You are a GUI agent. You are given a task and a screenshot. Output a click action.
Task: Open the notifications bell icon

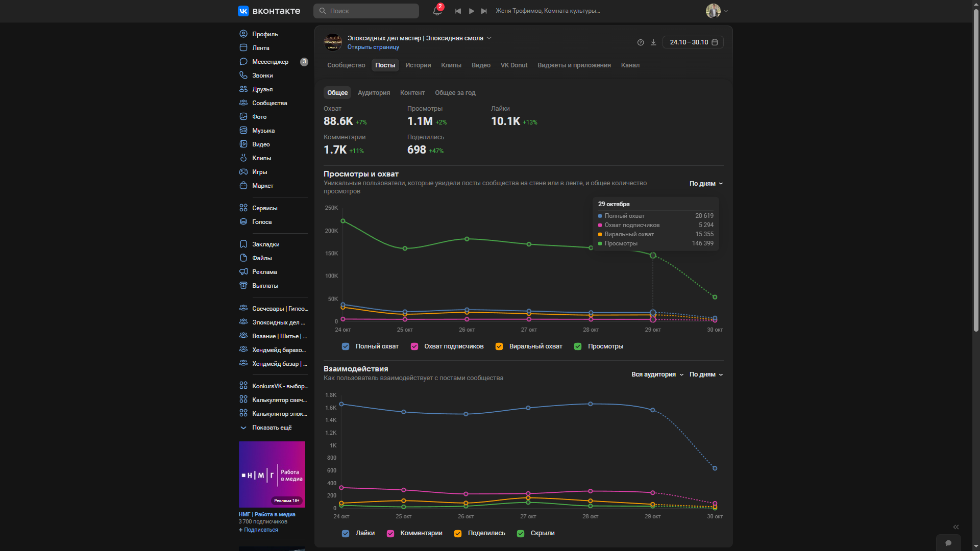tap(437, 11)
